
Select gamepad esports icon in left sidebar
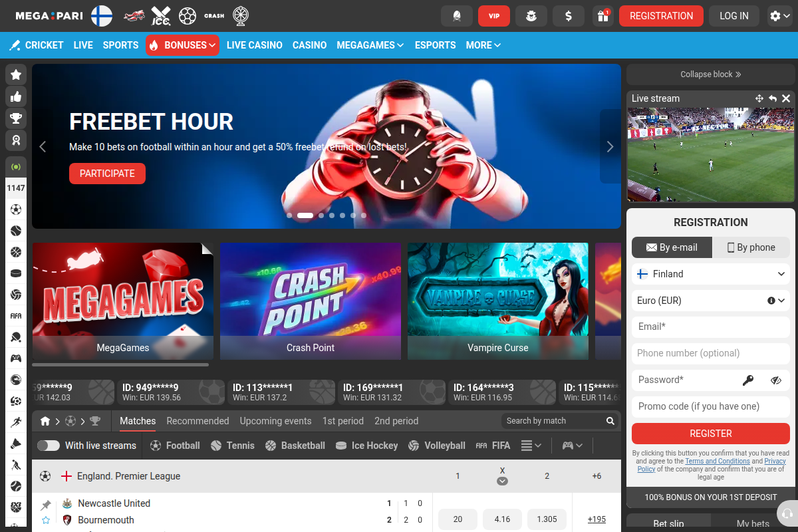[16, 358]
